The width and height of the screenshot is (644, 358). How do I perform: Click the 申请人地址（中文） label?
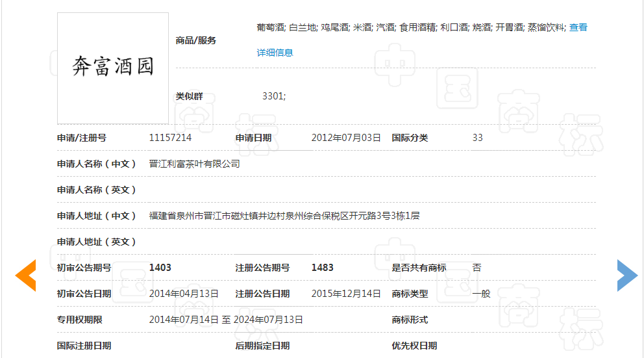[x=96, y=216]
